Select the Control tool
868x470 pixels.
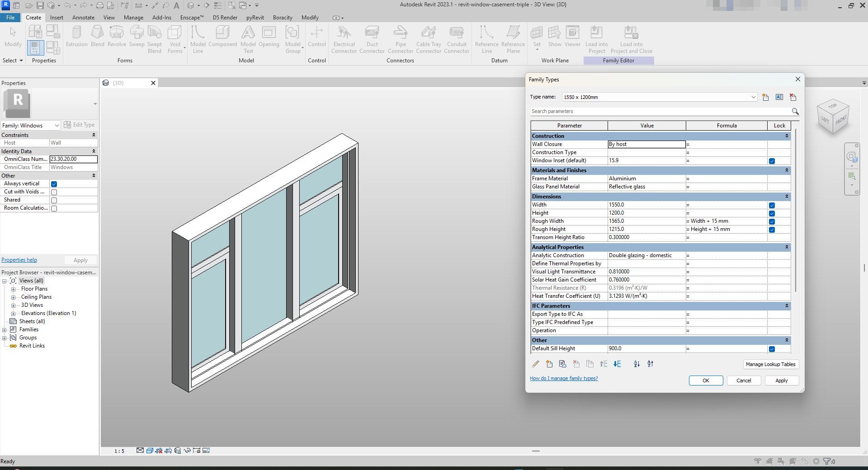tap(316, 36)
